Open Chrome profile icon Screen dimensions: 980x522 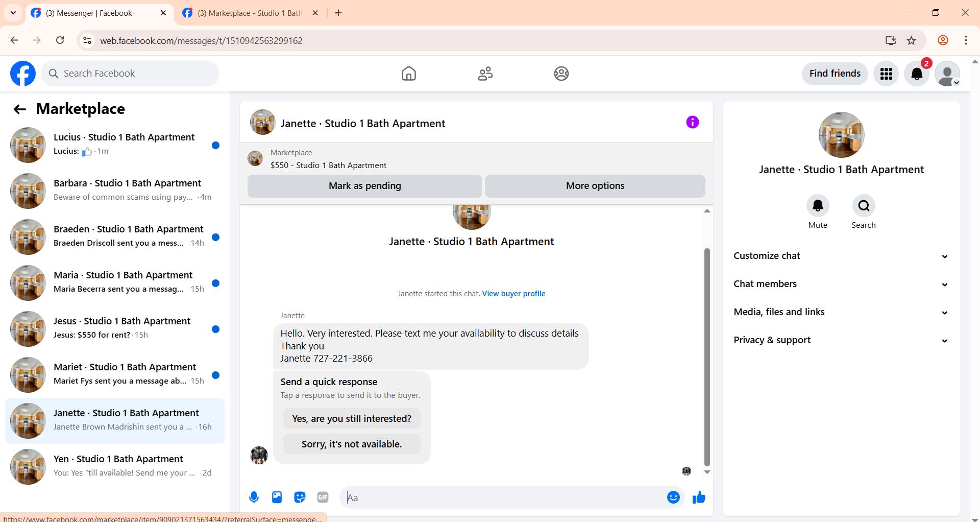pyautogui.click(x=943, y=40)
